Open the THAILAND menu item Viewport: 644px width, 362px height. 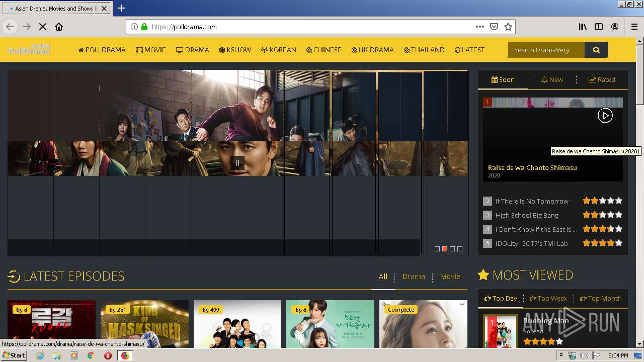tap(424, 50)
